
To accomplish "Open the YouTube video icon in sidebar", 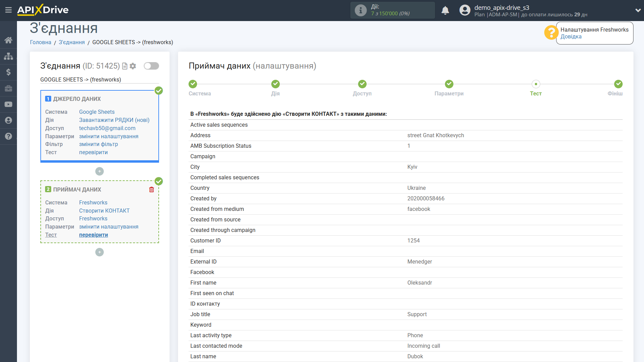I will 8,104.
